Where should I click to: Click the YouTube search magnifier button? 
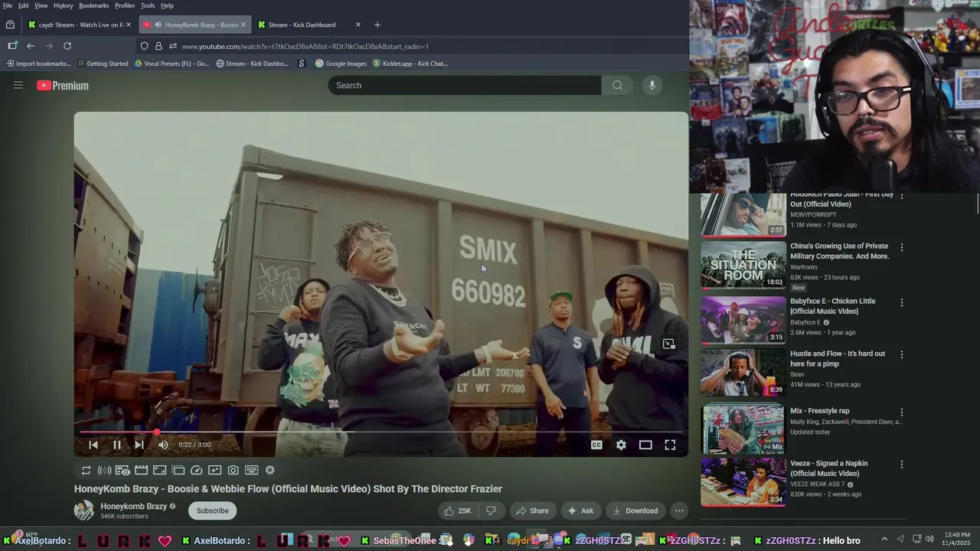point(617,85)
